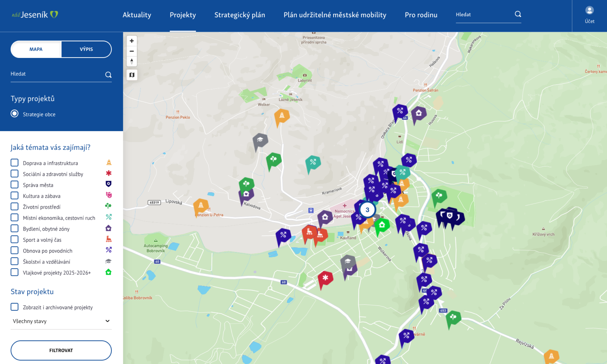Click the map layer style icon

(x=132, y=75)
